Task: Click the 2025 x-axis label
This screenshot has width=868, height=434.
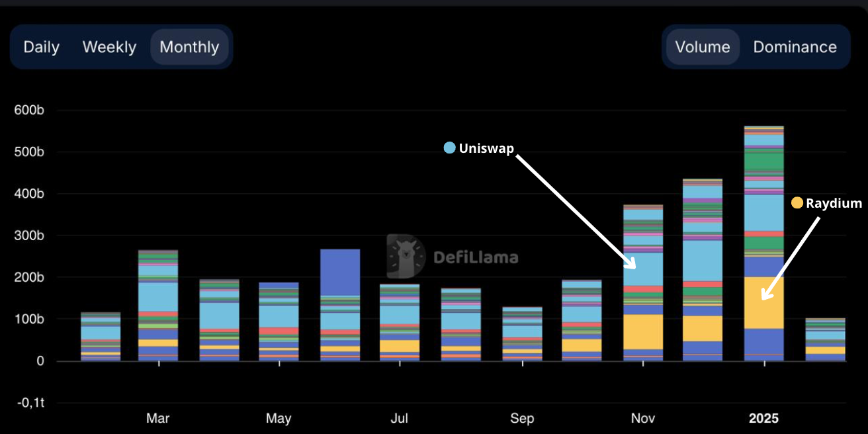Action: click(763, 418)
